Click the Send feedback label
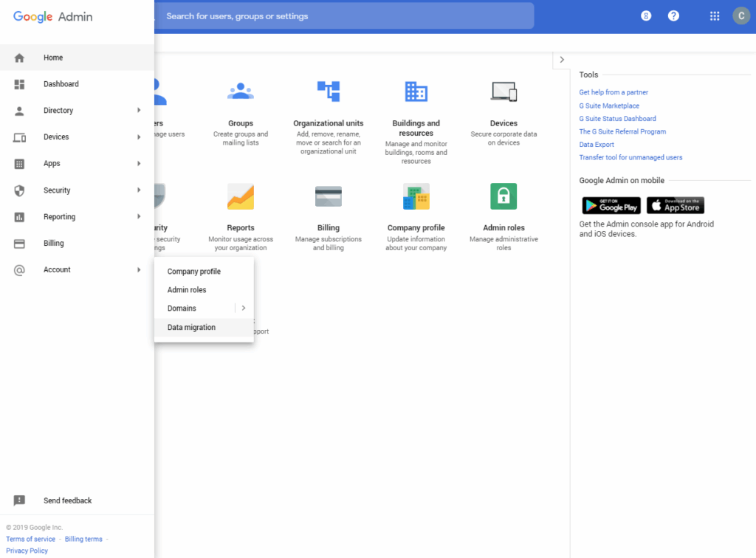The image size is (756, 558). click(x=67, y=500)
